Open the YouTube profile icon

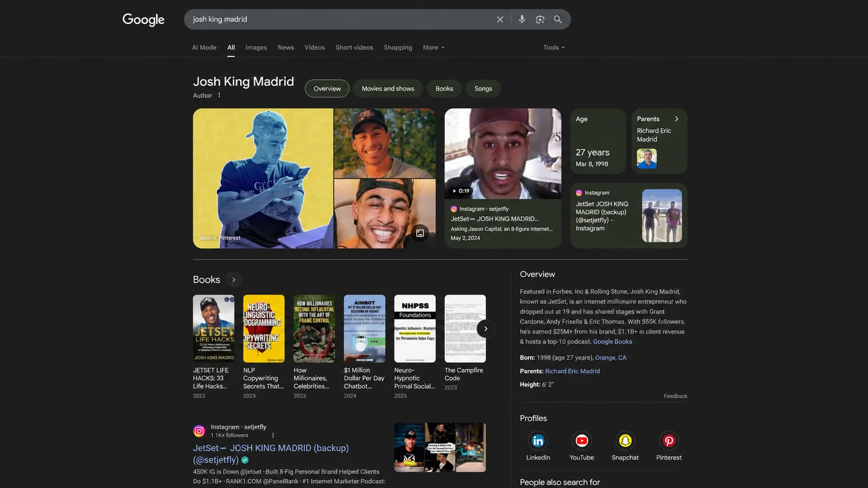pyautogui.click(x=582, y=441)
